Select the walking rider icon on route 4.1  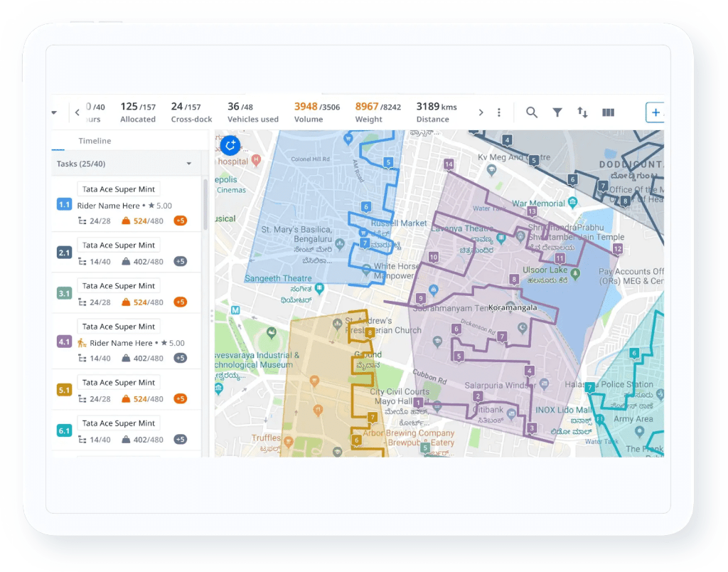[81, 342]
